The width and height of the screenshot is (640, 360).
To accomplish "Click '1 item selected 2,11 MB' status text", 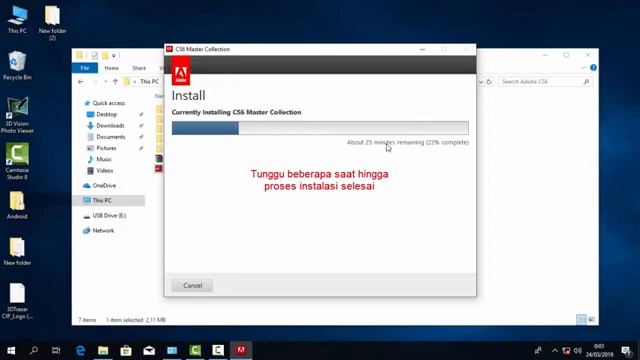I will (136, 320).
